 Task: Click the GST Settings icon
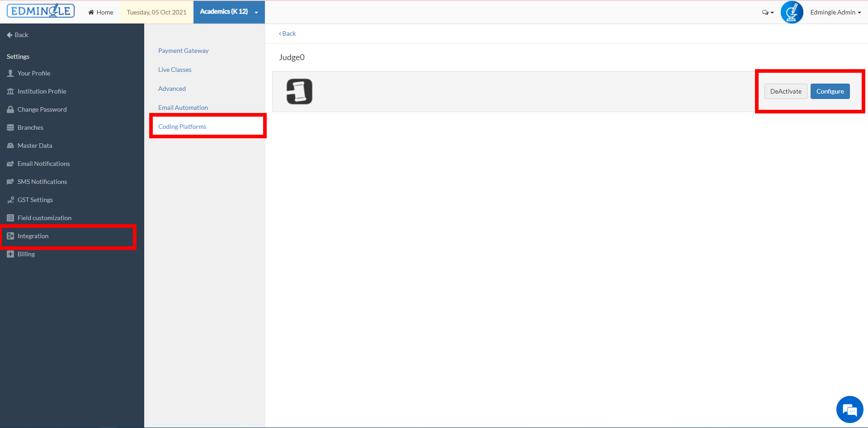10,200
